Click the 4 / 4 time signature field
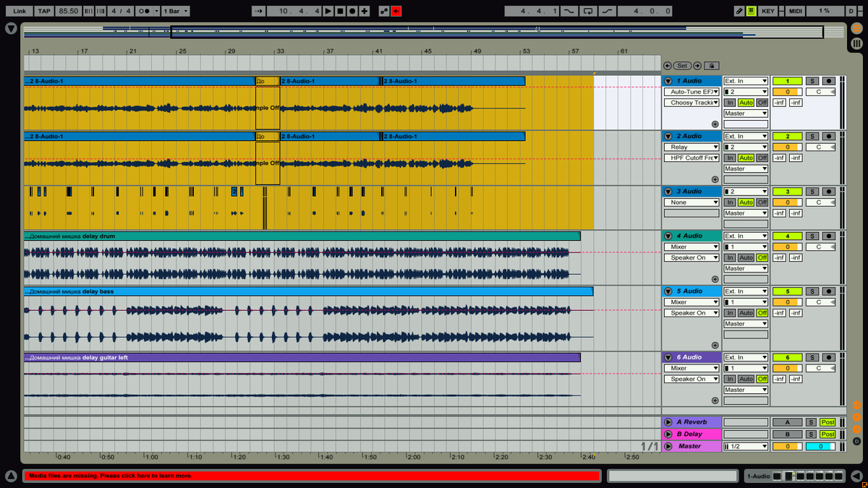Screen dimensions: 868x488 [x=122, y=11]
